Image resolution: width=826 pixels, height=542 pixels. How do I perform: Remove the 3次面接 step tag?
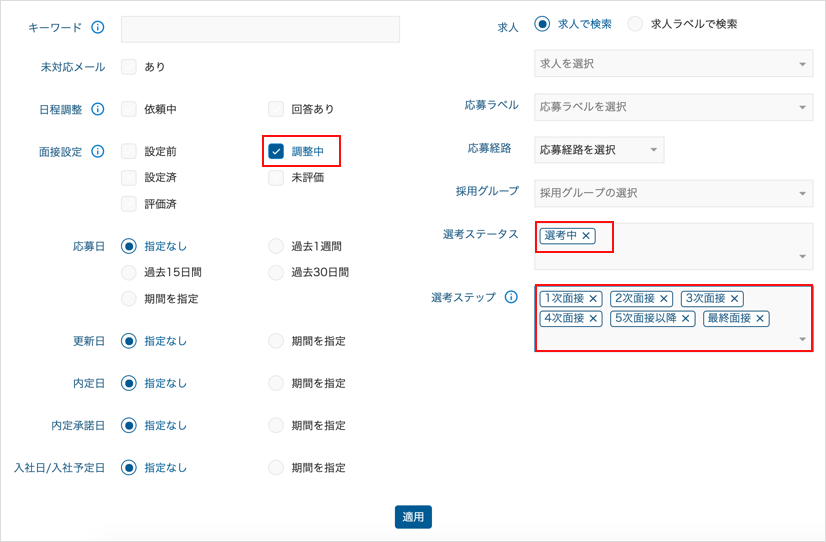point(734,299)
